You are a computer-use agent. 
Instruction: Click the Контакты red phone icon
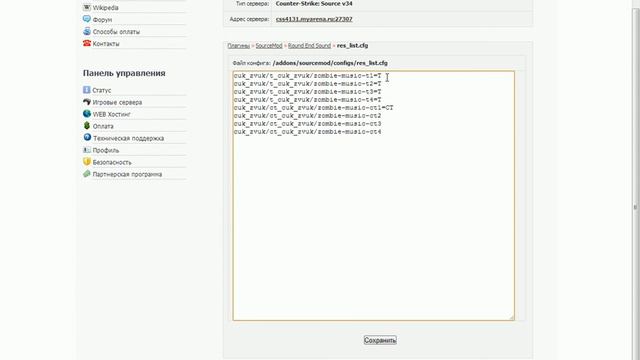pyautogui.click(x=87, y=43)
